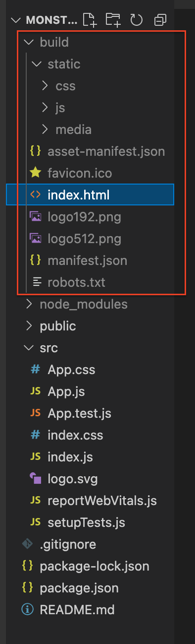Click the JSON braces icon of asset-manifest.json
The image size is (195, 644).
click(36, 151)
